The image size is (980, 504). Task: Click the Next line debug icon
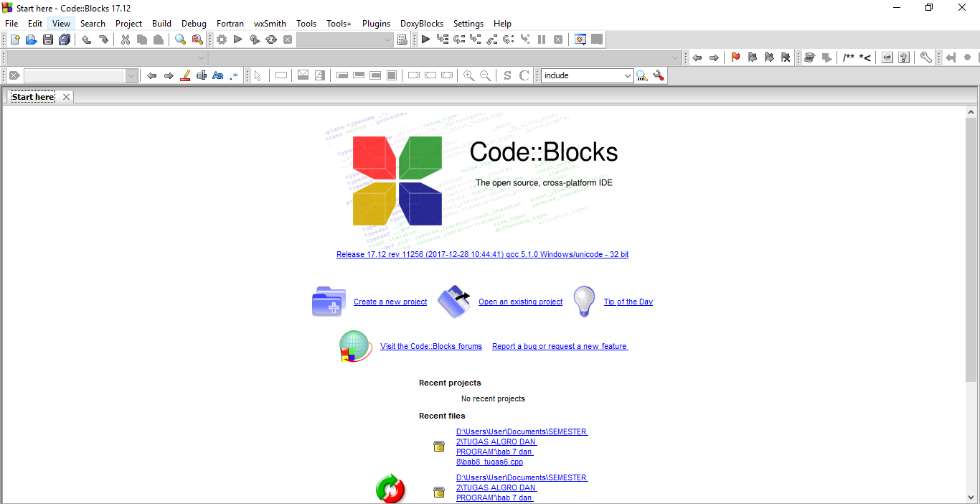coord(458,39)
